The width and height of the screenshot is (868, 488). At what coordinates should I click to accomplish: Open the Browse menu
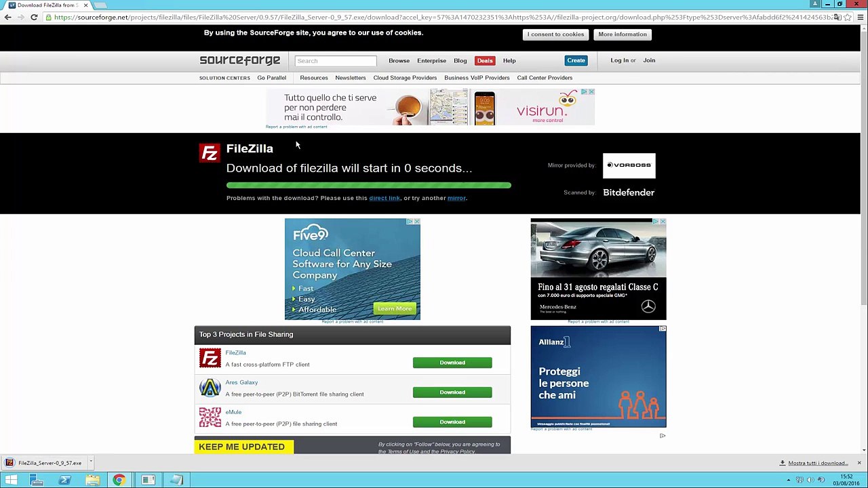pos(399,60)
